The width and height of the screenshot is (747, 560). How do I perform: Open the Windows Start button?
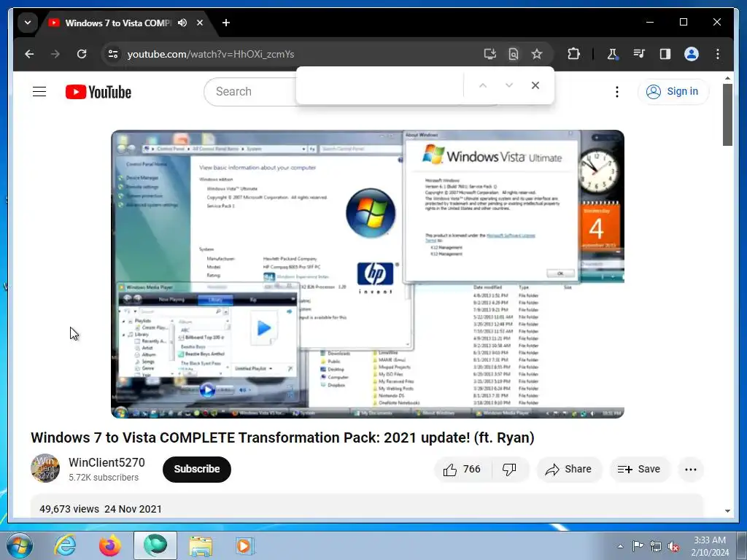pos(20,545)
